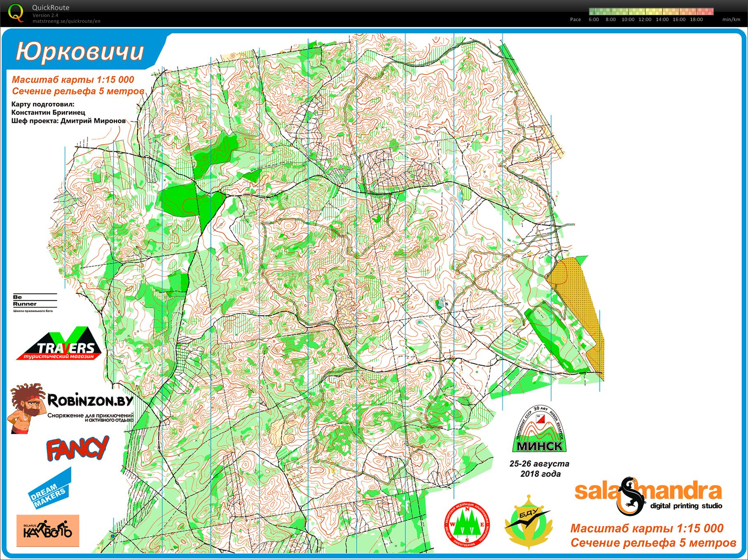
Task: Click the min/km unit label
Action: tap(731, 19)
